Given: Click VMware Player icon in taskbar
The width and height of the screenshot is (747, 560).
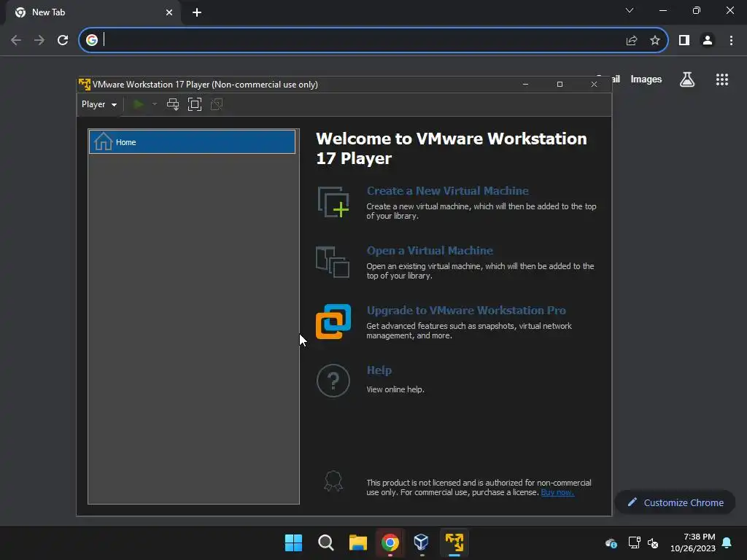Looking at the screenshot, I should click(x=454, y=542).
